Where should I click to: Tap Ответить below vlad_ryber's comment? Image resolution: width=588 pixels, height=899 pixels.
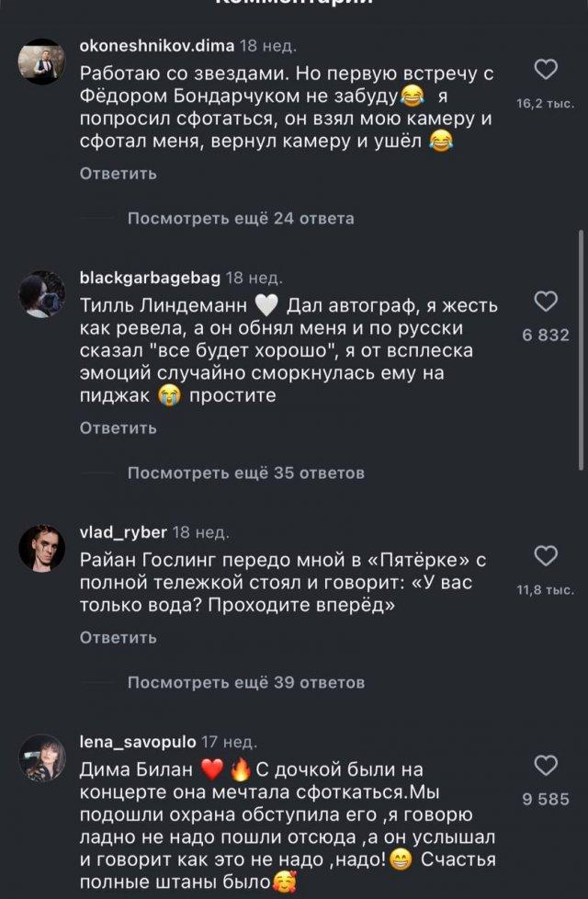click(x=119, y=637)
